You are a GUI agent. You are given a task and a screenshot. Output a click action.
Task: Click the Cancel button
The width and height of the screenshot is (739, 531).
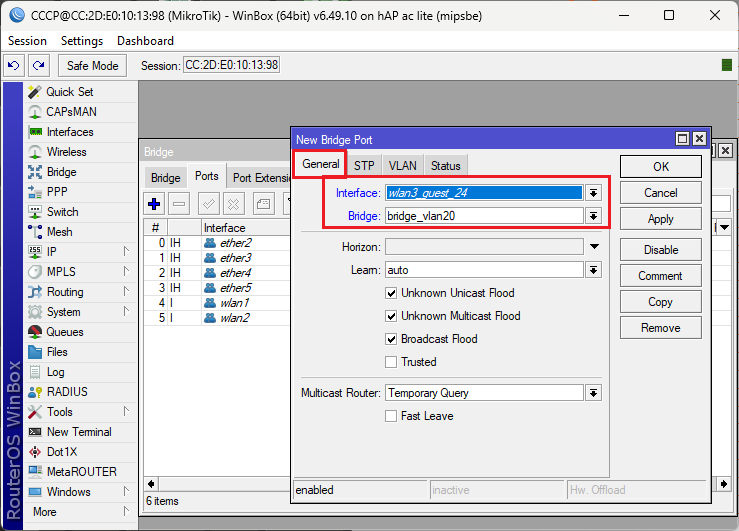tap(660, 193)
